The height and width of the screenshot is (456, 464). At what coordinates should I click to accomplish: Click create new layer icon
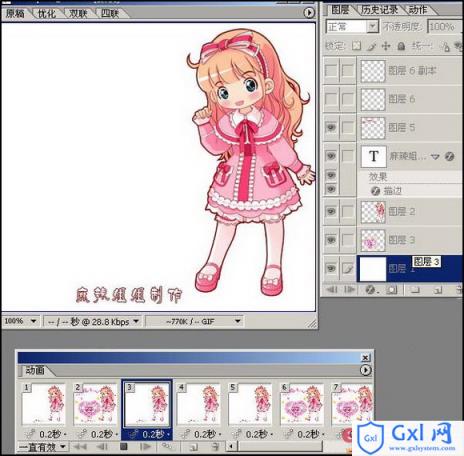click(x=438, y=290)
